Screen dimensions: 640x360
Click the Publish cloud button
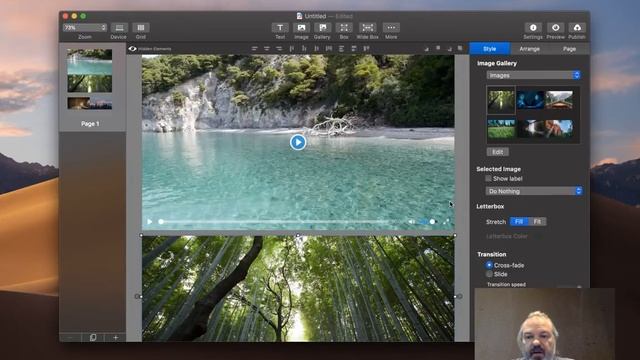tap(577, 28)
